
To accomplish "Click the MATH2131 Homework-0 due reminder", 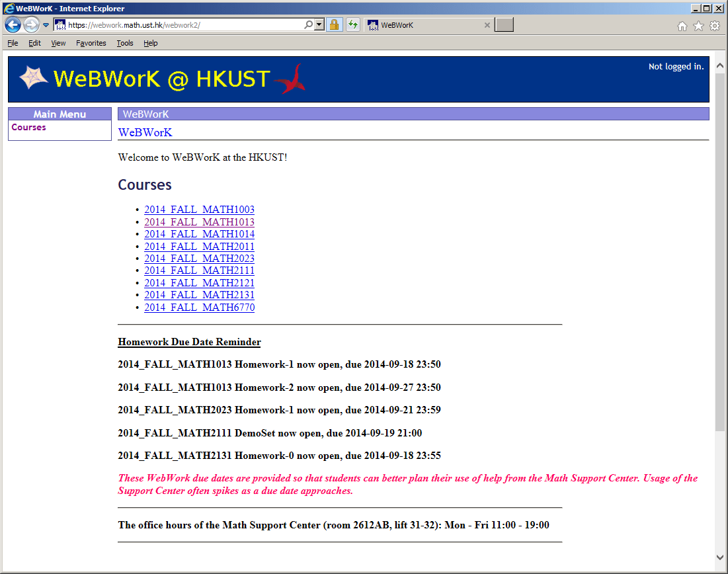I will [x=279, y=456].
